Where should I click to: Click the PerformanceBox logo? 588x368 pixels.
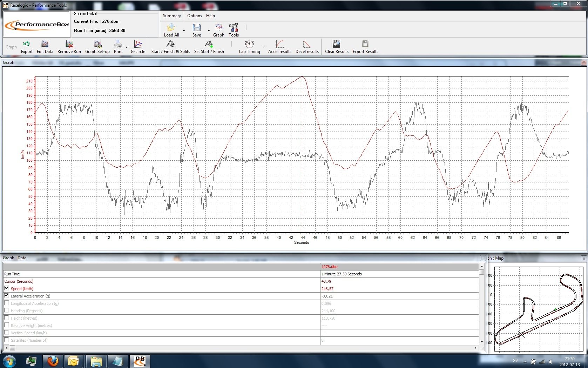click(x=37, y=24)
